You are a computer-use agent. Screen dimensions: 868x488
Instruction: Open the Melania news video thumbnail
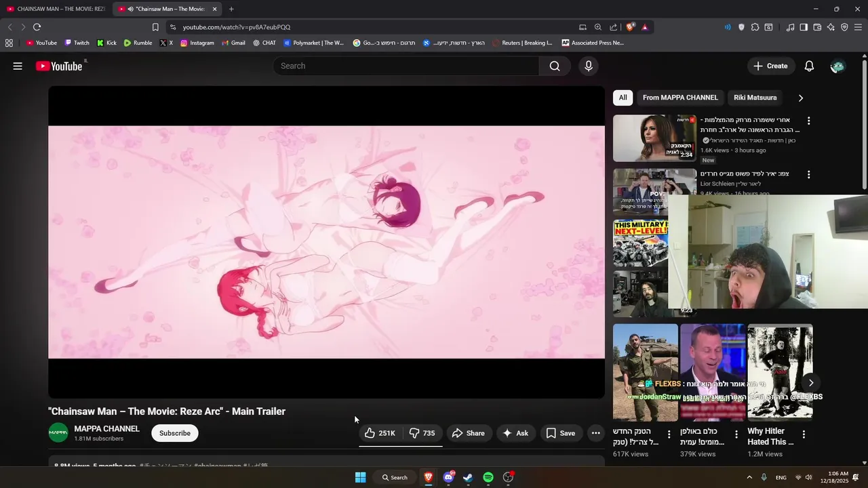pos(654,138)
